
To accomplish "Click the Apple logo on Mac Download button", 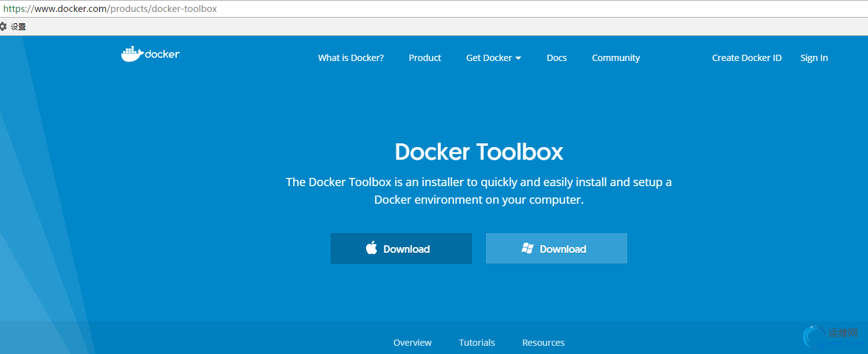I will click(372, 248).
